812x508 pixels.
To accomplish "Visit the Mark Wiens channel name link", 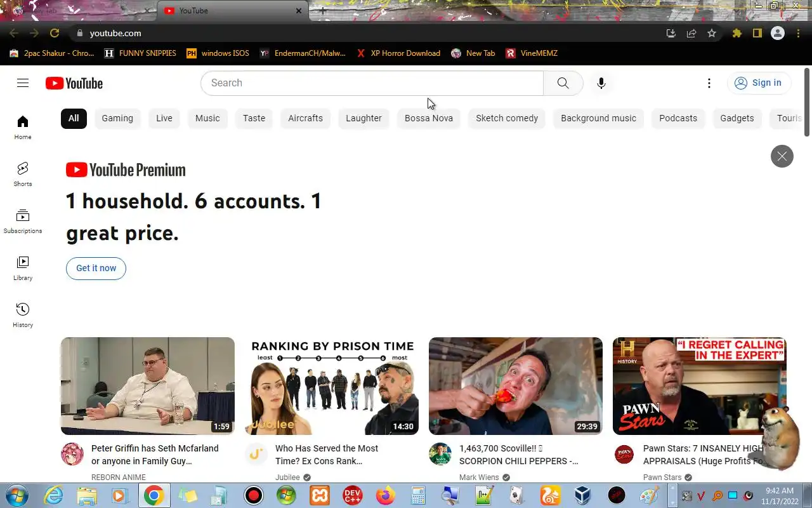I will (x=479, y=478).
